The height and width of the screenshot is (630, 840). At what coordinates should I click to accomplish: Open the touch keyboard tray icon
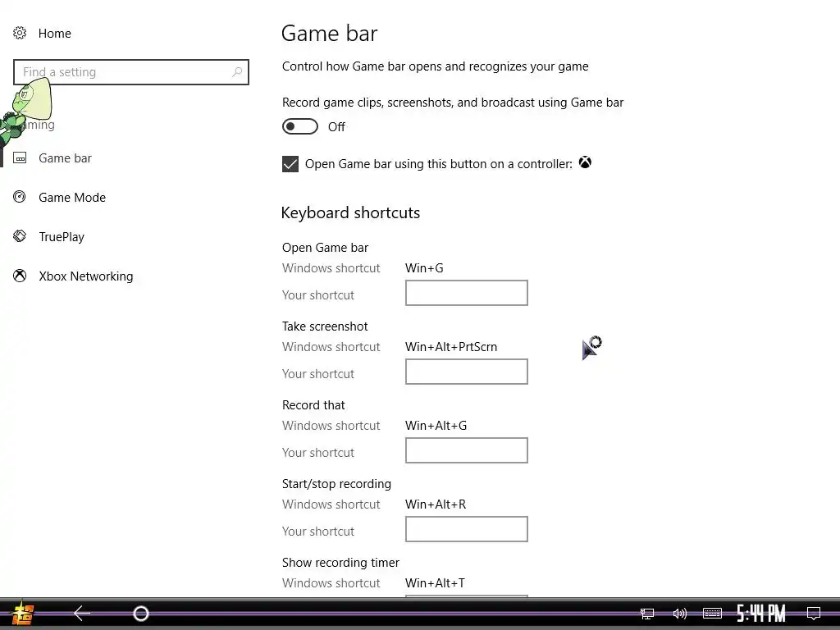click(713, 614)
